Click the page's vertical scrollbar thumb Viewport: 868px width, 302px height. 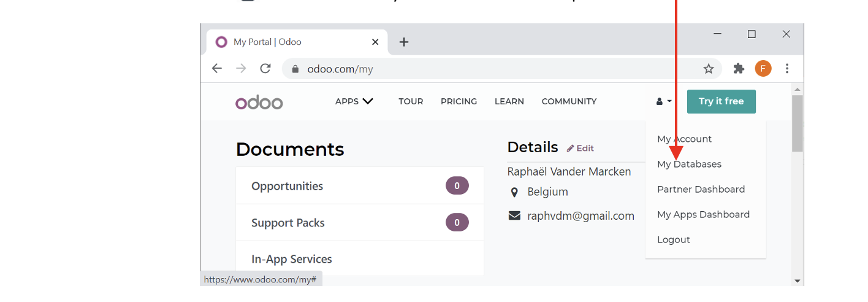(x=797, y=123)
